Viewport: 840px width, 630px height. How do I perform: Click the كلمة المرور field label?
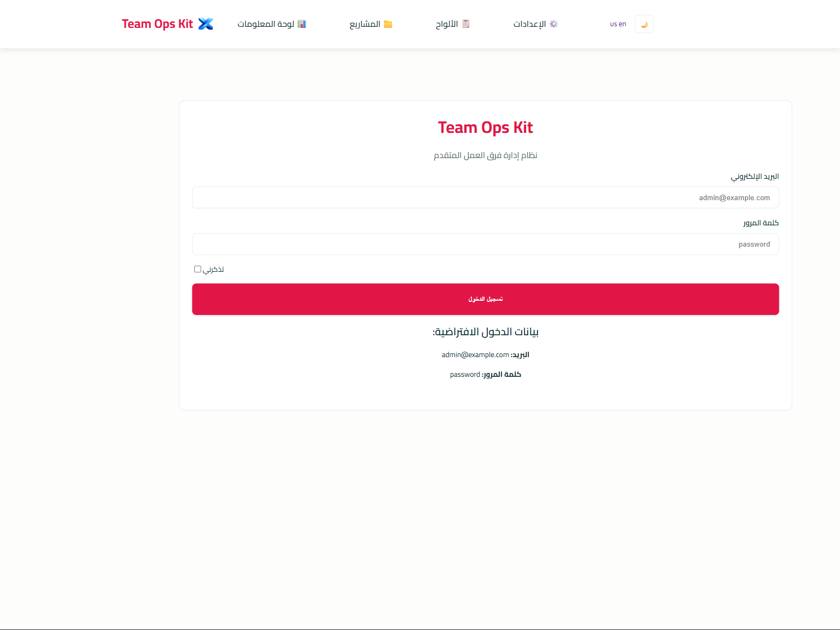761,223
